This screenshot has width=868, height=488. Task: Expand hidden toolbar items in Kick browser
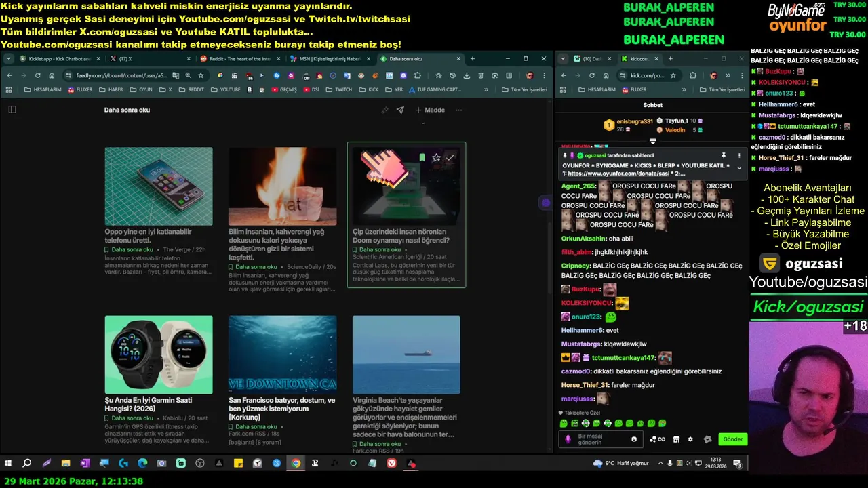pos(728,75)
